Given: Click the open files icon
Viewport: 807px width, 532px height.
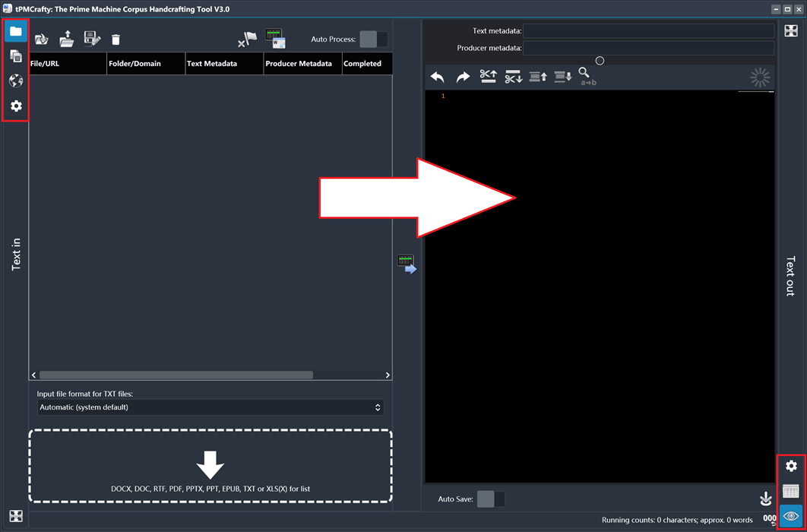Looking at the screenshot, I should pos(42,39).
